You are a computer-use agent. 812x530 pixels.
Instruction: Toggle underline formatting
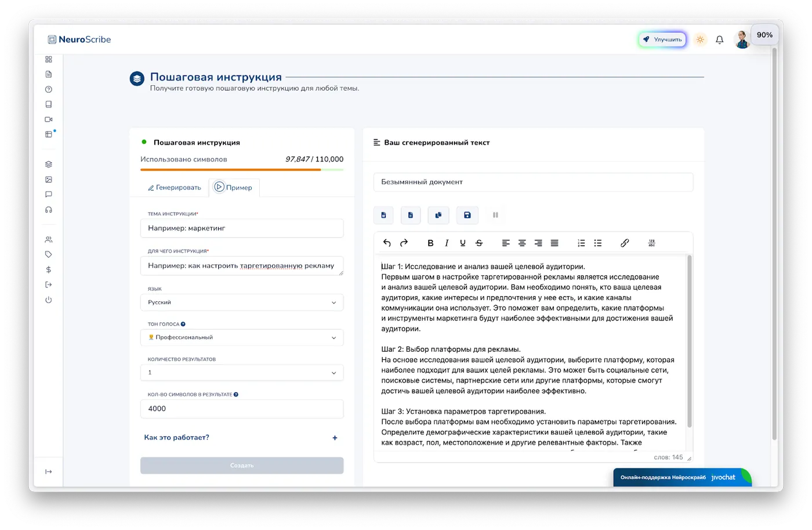coord(463,243)
